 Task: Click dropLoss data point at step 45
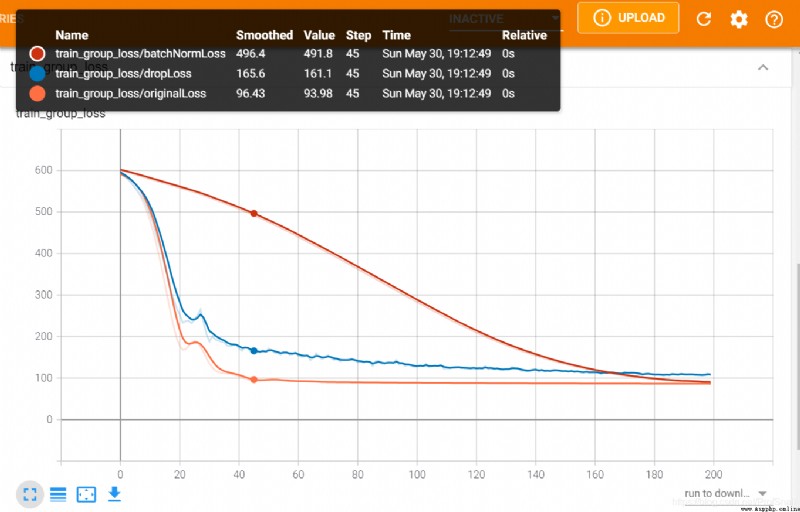pyautogui.click(x=254, y=350)
